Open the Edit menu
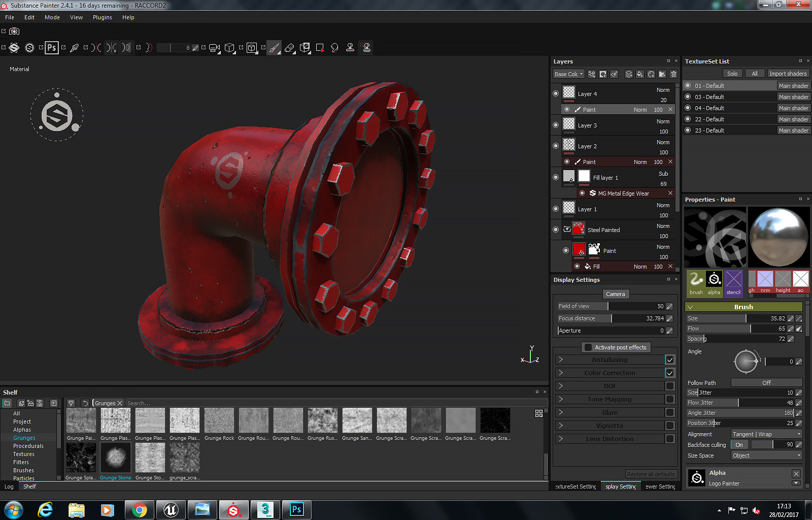 [x=29, y=17]
